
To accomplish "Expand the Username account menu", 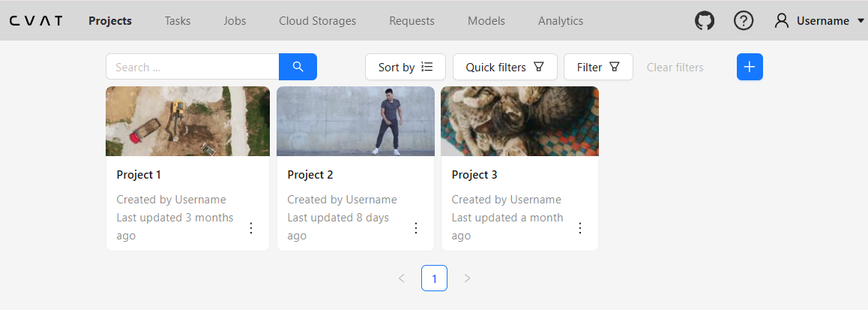I will click(x=820, y=21).
